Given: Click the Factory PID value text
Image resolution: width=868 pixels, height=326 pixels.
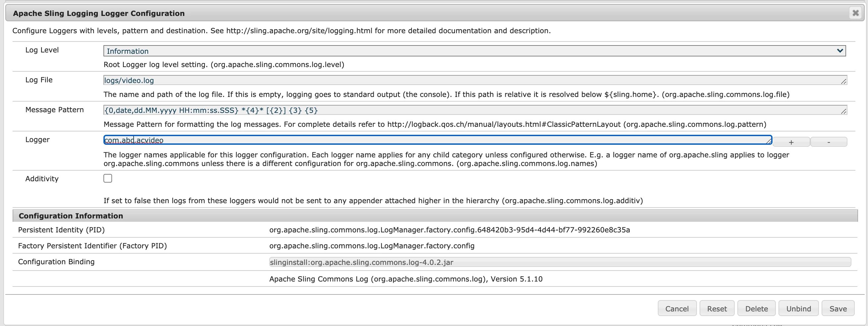Looking at the screenshot, I should [x=372, y=246].
